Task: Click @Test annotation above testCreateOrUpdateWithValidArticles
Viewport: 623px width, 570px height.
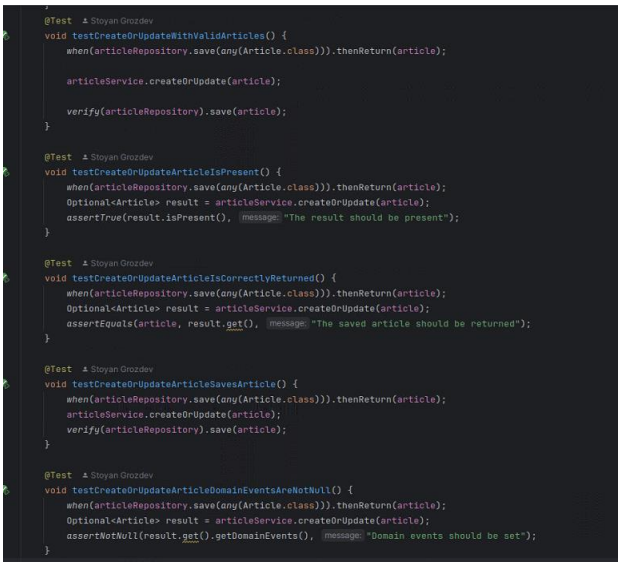Action: pyautogui.click(x=58, y=21)
